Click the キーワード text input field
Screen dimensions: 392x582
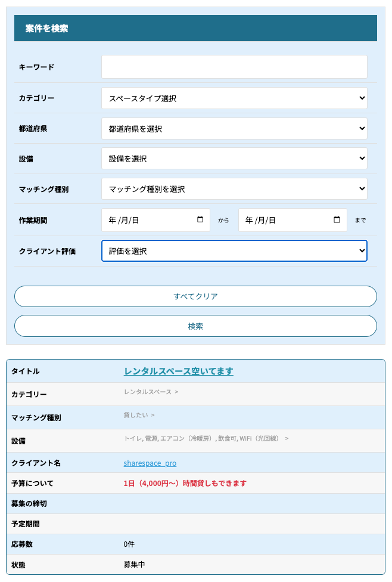coord(234,67)
